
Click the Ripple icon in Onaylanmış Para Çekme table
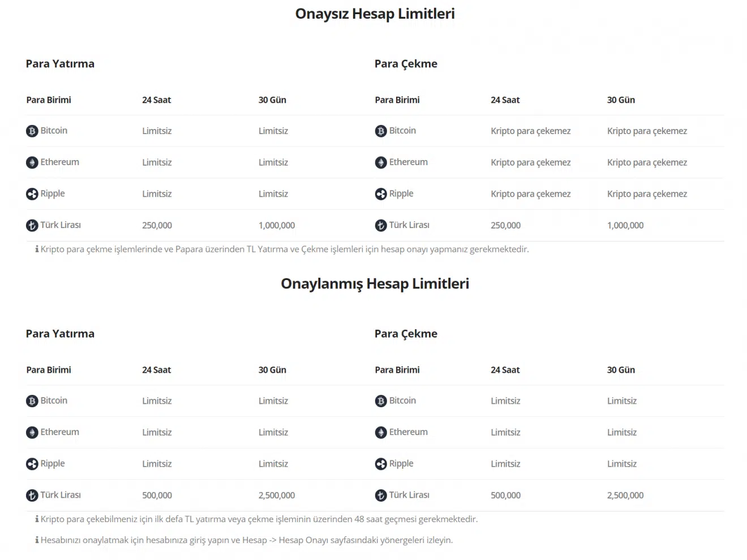click(x=381, y=464)
